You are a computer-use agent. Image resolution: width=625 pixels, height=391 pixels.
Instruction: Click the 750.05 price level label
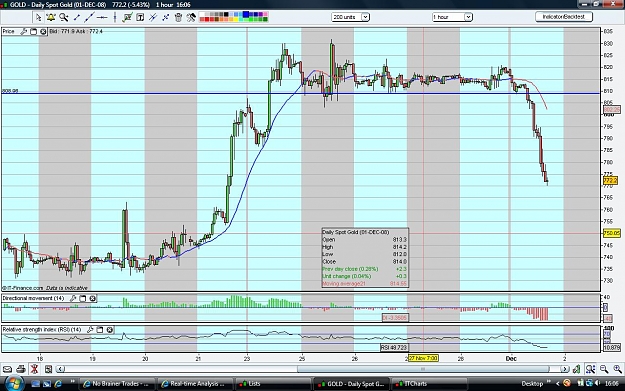point(612,233)
